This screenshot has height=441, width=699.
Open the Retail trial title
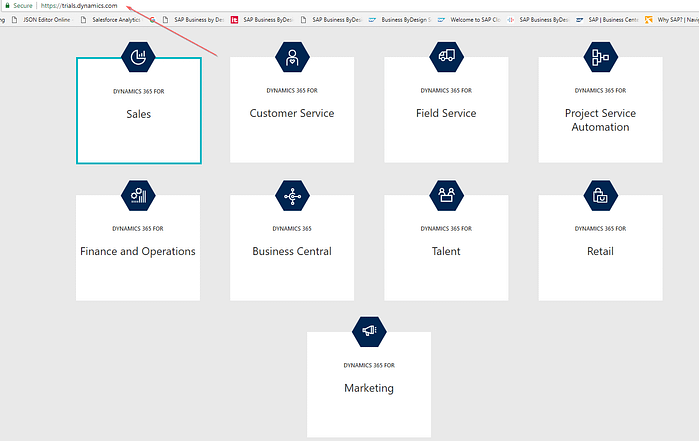tap(600, 251)
